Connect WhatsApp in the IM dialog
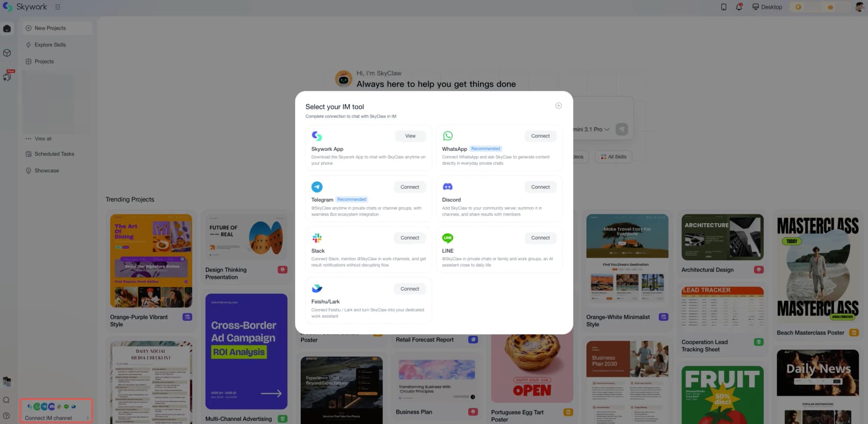Screen dimensions: 868x424 [x=540, y=136]
